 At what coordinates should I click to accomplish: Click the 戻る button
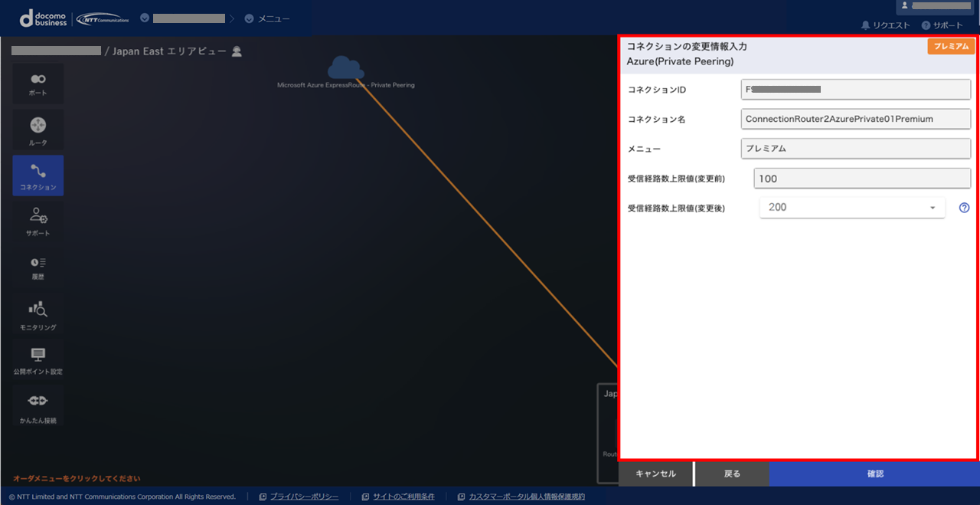(x=732, y=474)
